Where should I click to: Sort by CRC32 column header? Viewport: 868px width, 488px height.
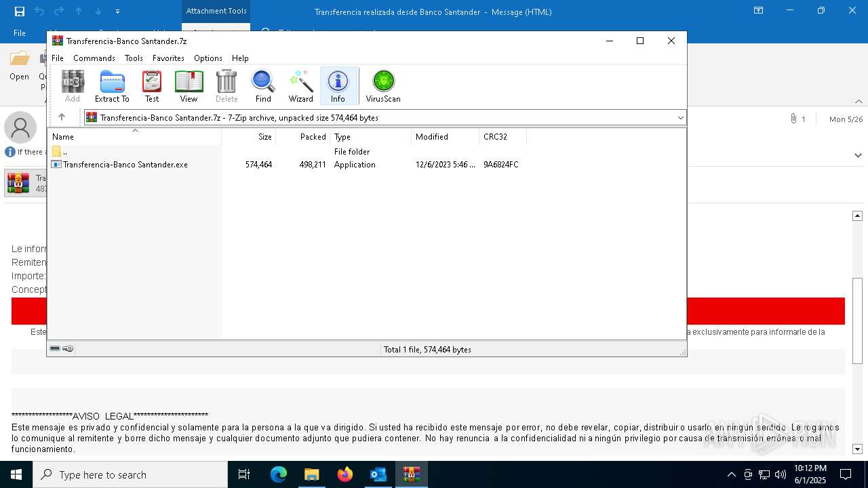click(503, 137)
